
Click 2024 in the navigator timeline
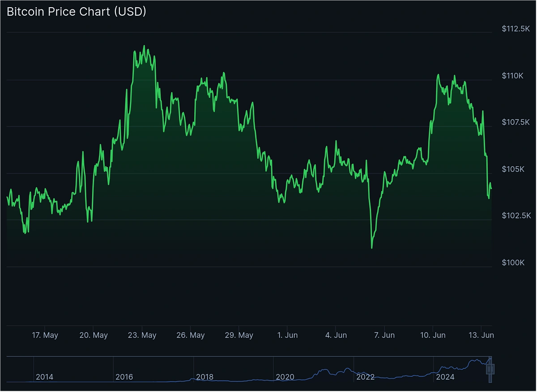[445, 377]
